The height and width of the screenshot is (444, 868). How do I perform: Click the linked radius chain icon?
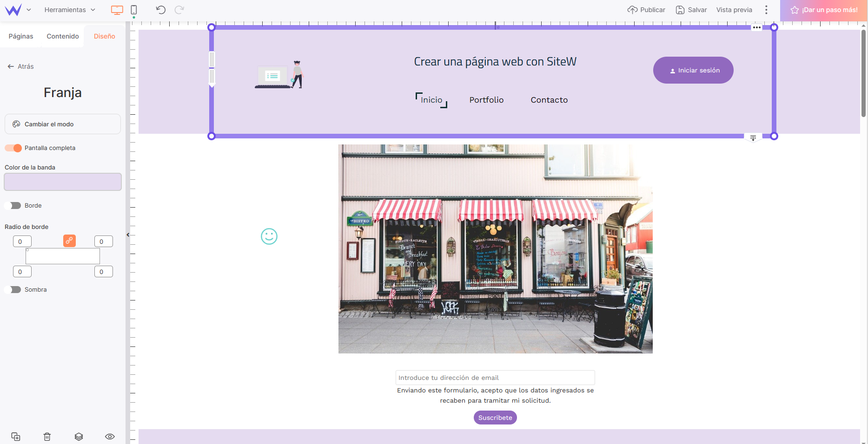coord(69,241)
